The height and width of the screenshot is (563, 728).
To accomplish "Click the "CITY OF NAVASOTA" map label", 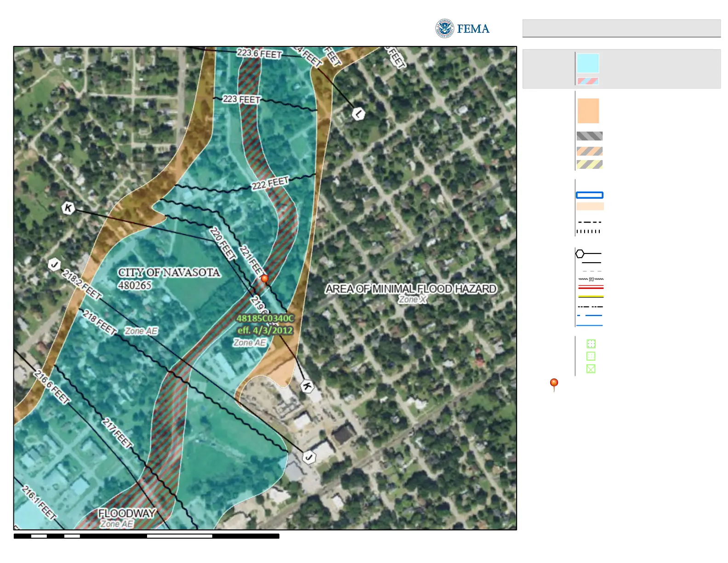I will (x=169, y=272).
